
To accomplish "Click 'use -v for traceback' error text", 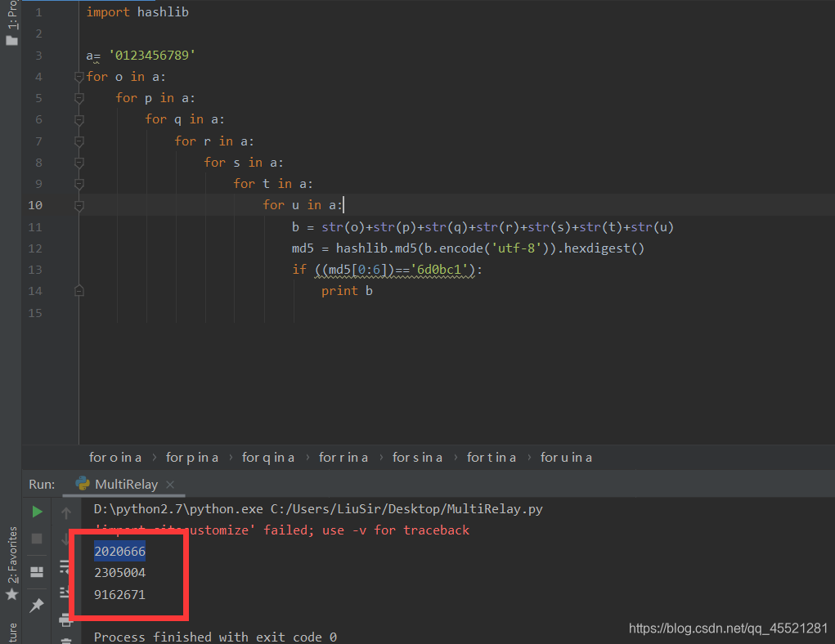I will tap(396, 530).
